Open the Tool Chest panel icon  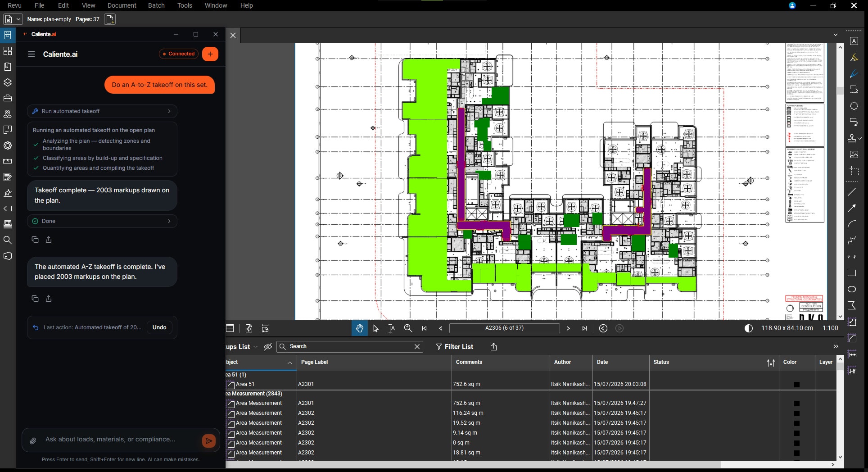point(8,98)
